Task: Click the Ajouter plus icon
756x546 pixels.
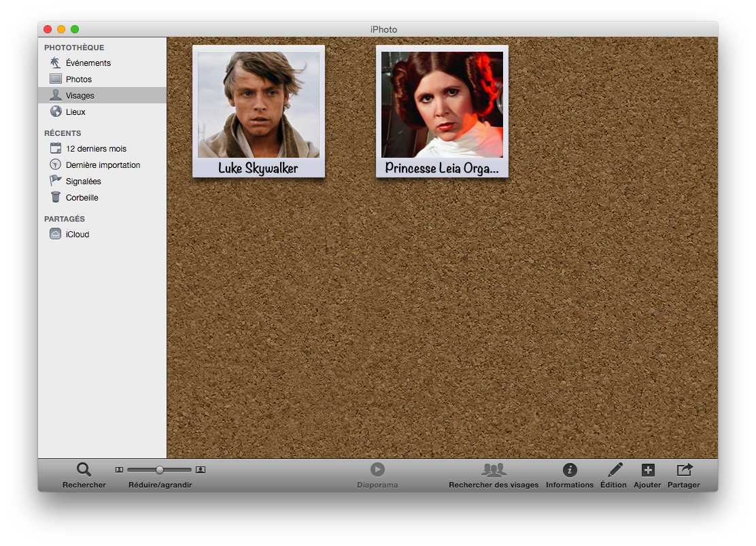Action: pos(648,470)
